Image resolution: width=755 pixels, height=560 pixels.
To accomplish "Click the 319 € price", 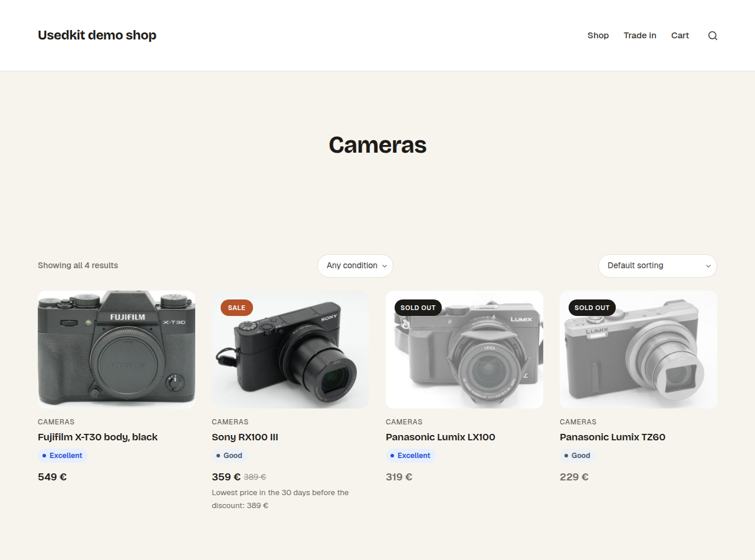I will [399, 477].
